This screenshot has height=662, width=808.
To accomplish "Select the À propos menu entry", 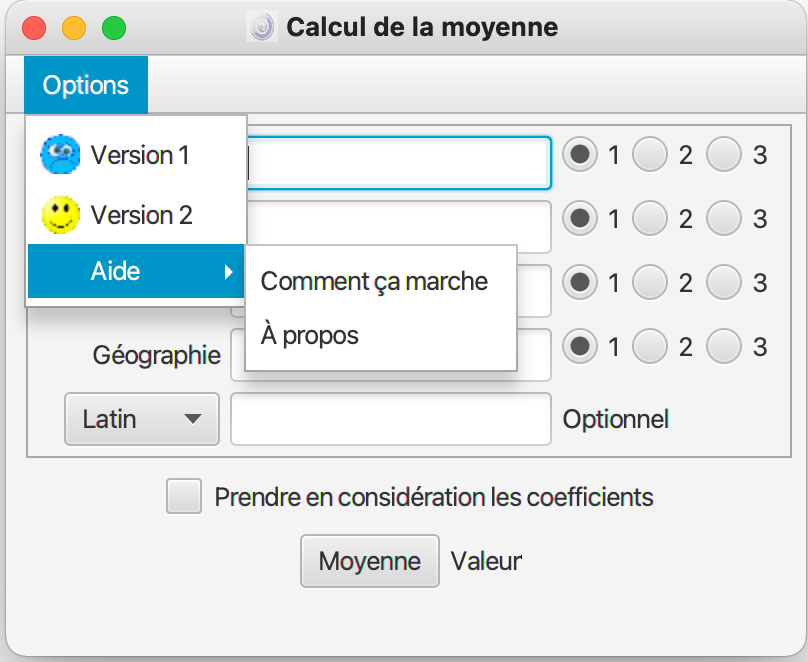I will (310, 335).
